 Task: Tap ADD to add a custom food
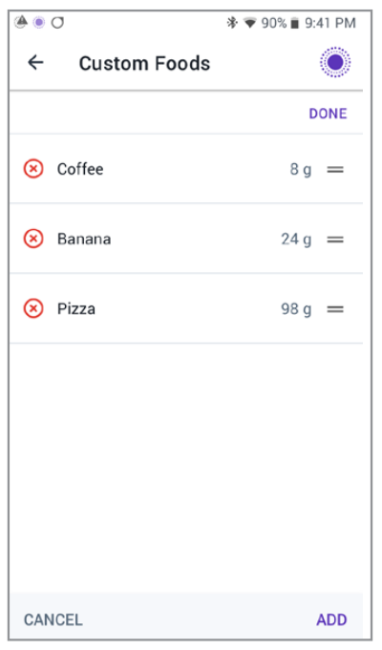point(331,620)
